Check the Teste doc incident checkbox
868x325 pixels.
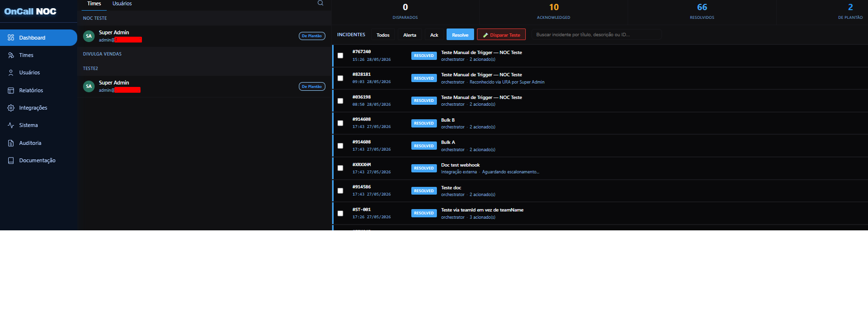(340, 191)
